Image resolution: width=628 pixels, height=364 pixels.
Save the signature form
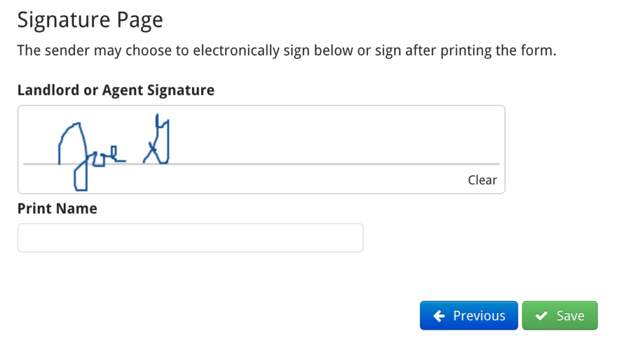coord(559,315)
